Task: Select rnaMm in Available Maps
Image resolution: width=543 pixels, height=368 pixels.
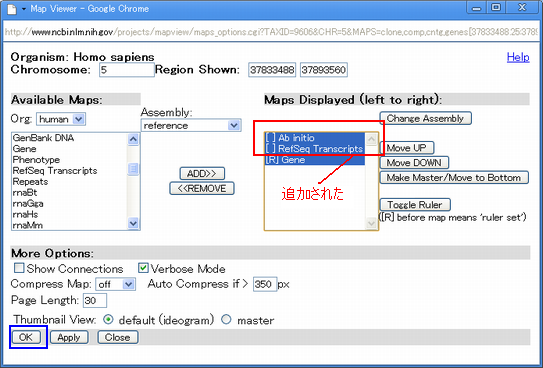Action: coord(69,225)
